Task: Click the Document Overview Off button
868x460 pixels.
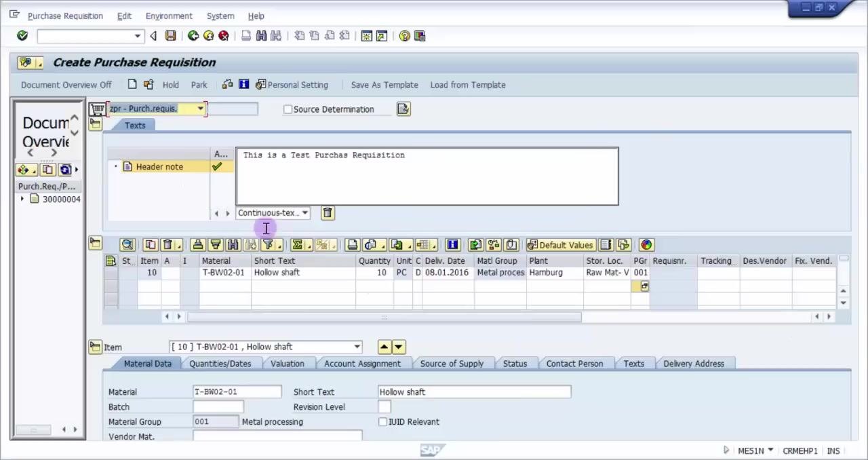Action: [66, 85]
